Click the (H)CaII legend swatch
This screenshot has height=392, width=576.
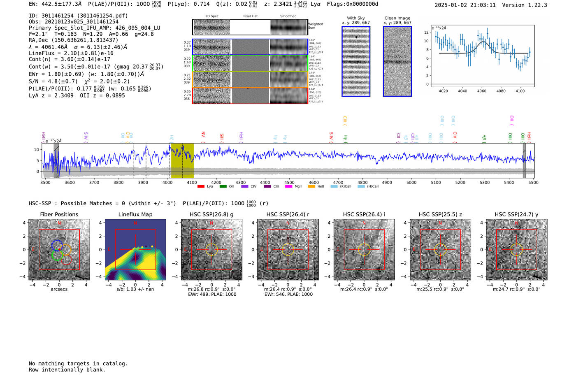click(x=361, y=187)
